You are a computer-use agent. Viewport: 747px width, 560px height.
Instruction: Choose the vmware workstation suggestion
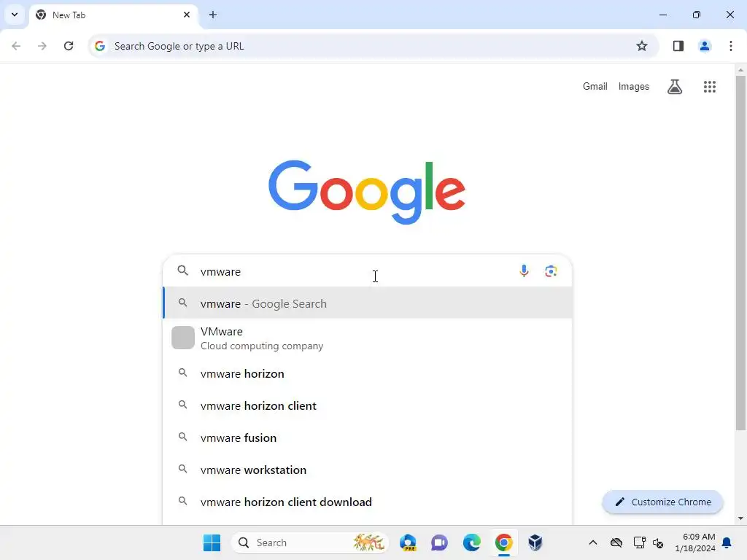point(368,470)
